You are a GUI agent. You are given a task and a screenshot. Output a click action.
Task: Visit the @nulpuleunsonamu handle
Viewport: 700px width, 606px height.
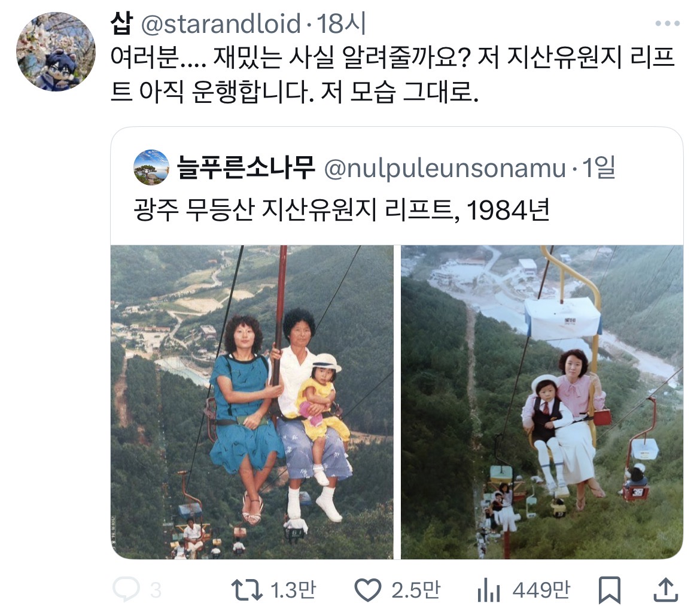click(445, 169)
